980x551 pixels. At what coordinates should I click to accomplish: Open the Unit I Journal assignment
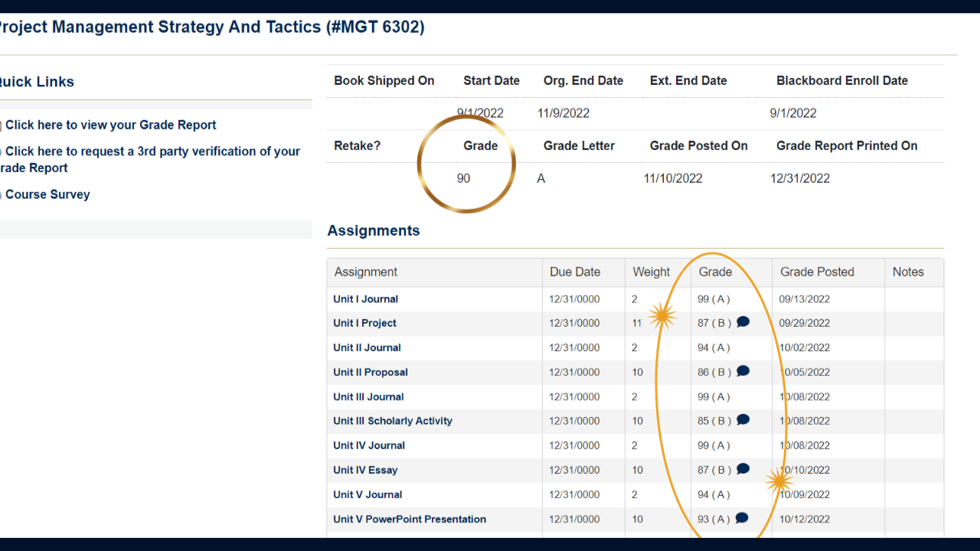coord(365,298)
